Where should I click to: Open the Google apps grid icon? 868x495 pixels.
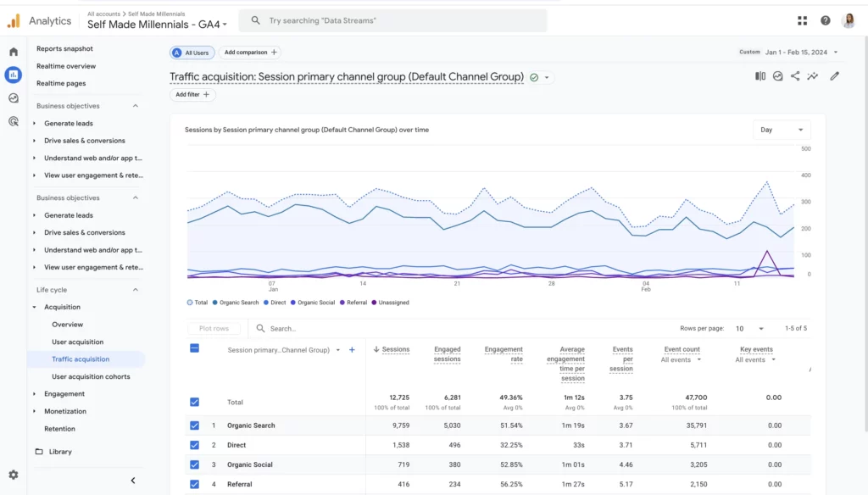click(x=801, y=19)
